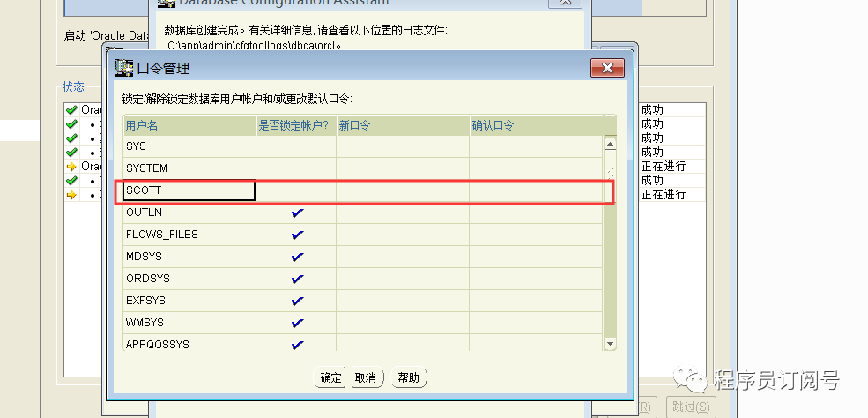The height and width of the screenshot is (418, 868).
Task: Select the APPQOSSYS user row
Action: pos(362,345)
